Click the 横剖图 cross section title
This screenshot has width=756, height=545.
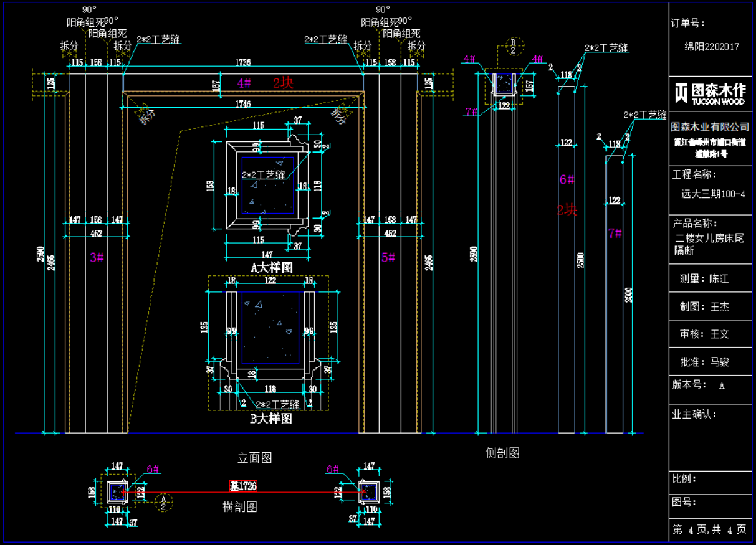240,506
